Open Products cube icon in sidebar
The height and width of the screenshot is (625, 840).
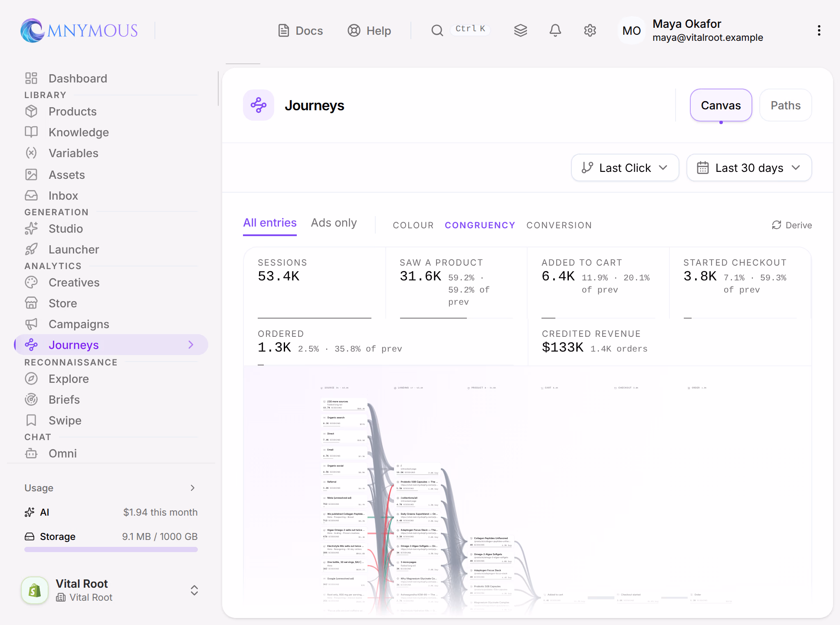31,111
